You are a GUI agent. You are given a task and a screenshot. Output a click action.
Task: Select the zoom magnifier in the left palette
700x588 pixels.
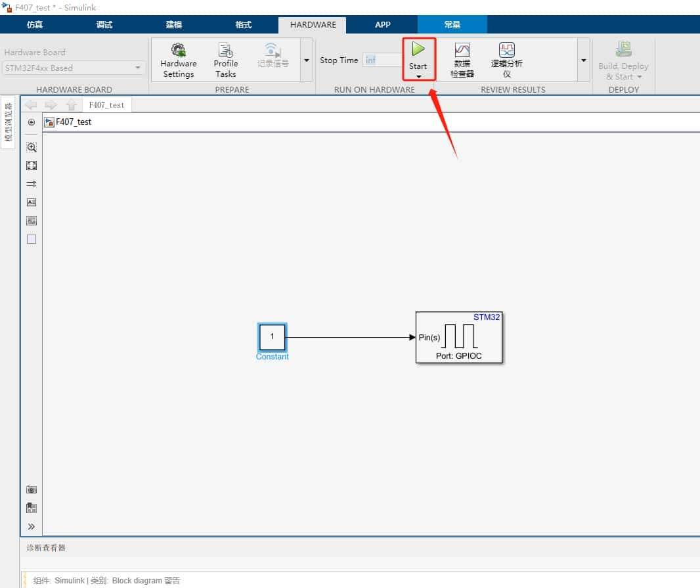pos(31,147)
